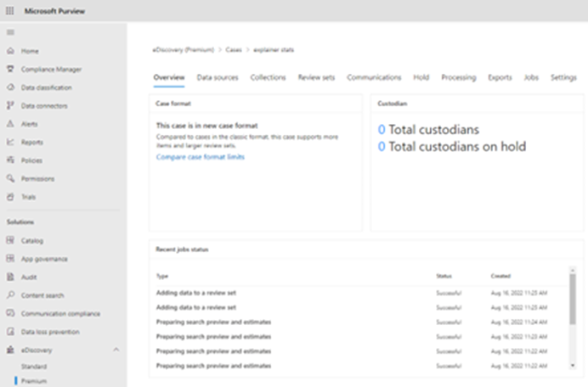Click Aug 16, 2022 11:24 AM date

519,322
